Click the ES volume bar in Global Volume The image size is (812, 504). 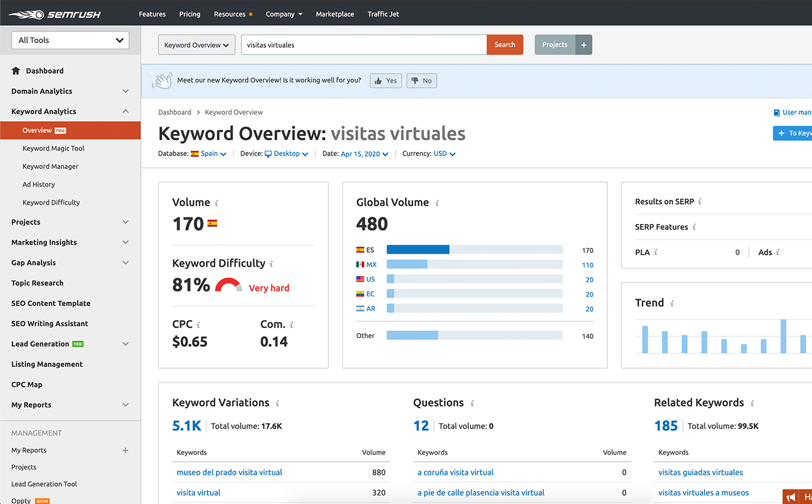click(x=418, y=250)
